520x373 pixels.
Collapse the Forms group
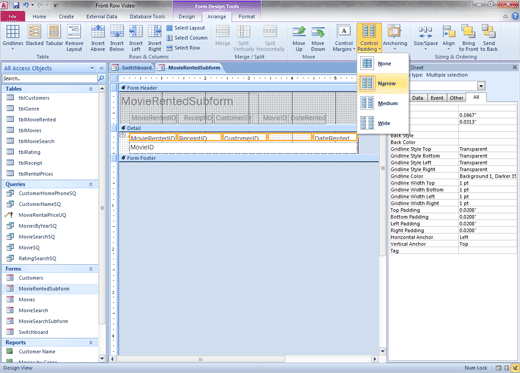[x=91, y=269]
